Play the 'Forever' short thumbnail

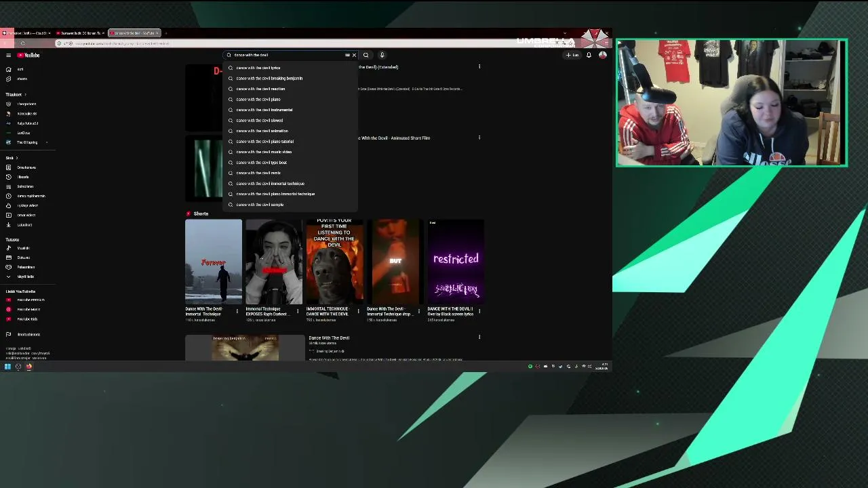click(214, 262)
